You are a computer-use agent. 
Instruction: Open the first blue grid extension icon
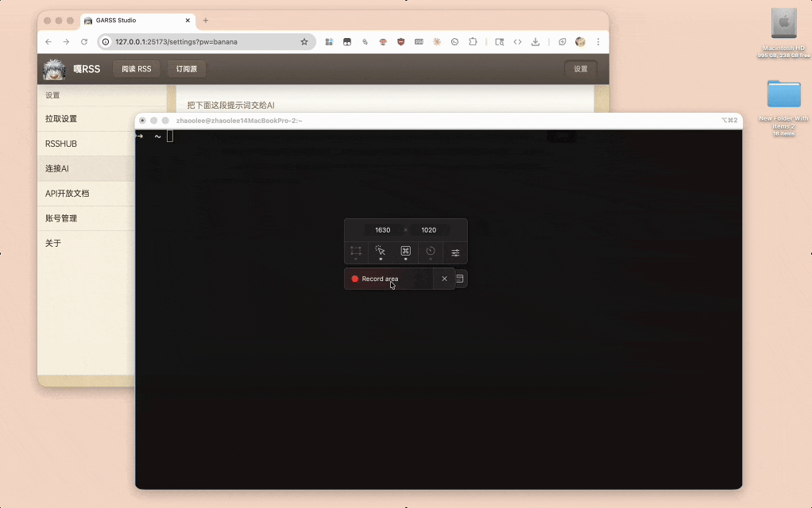[x=329, y=42]
